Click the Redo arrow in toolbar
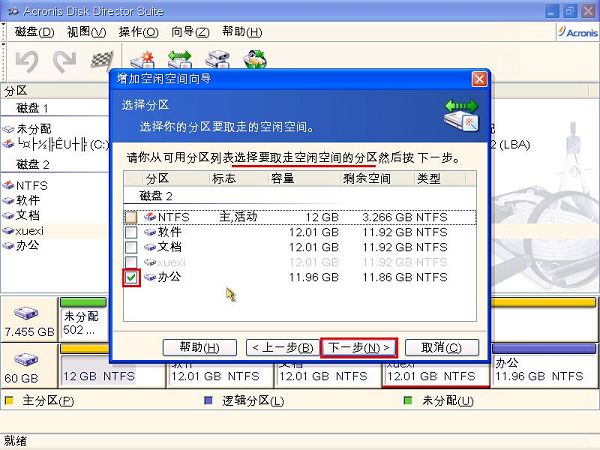Image resolution: width=600 pixels, height=450 pixels. pos(64,61)
